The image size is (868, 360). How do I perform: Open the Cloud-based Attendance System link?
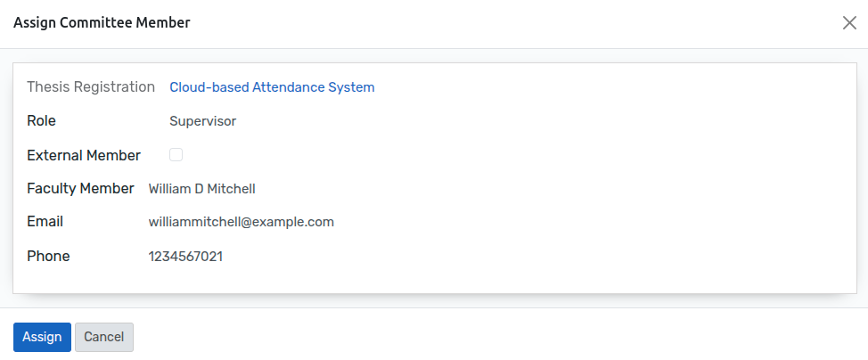[272, 87]
